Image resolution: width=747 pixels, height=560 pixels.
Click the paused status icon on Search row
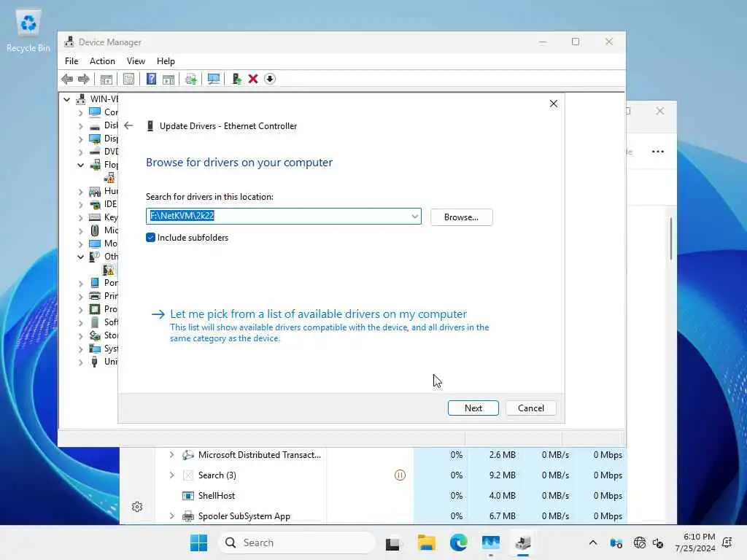[x=400, y=475]
